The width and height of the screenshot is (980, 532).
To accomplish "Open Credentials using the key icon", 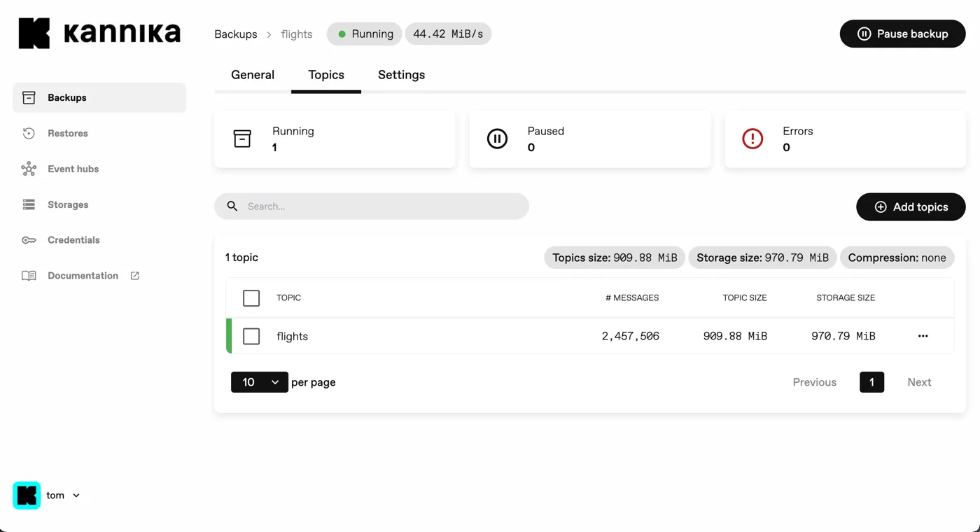I will (29, 240).
